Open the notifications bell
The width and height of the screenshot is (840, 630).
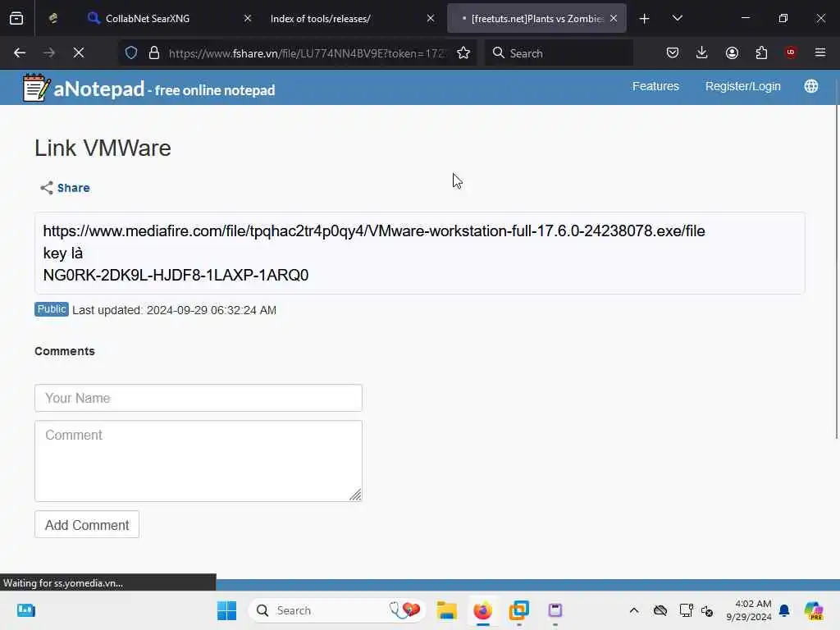[784, 610]
